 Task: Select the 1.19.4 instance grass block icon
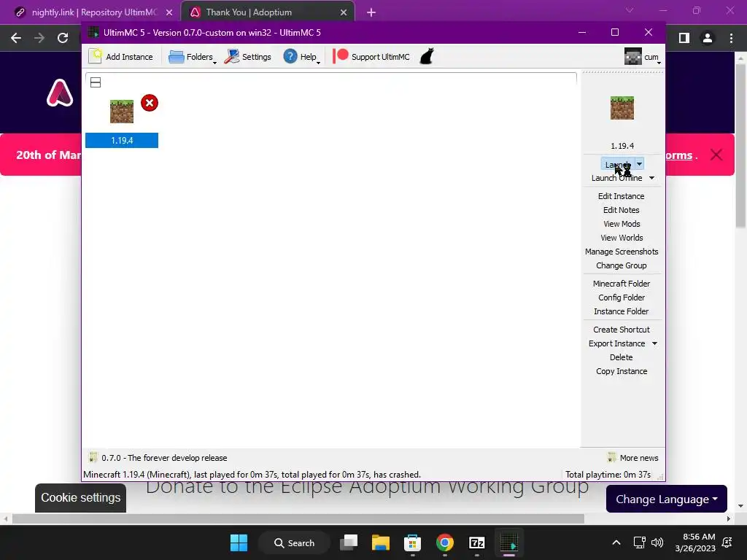[122, 112]
